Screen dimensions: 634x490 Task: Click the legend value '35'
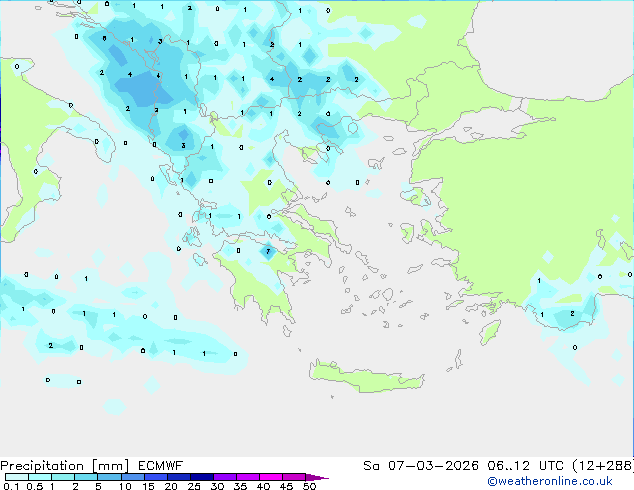[240, 486]
